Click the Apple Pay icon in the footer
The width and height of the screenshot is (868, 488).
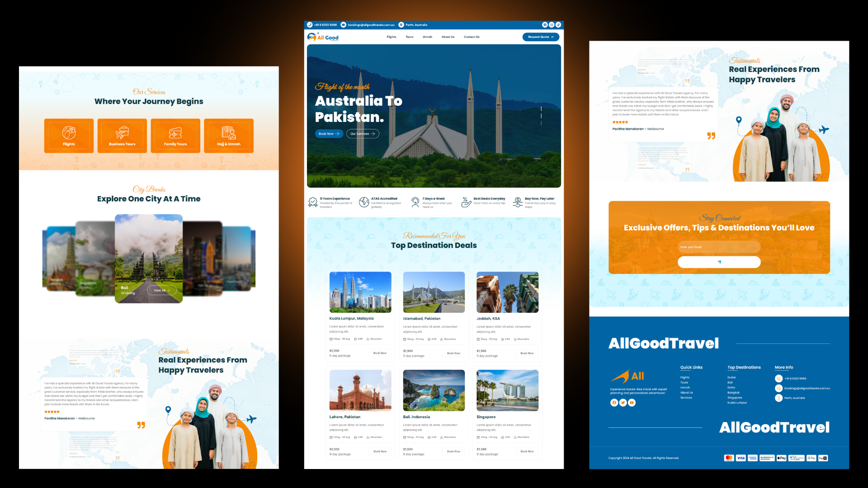coord(782,458)
